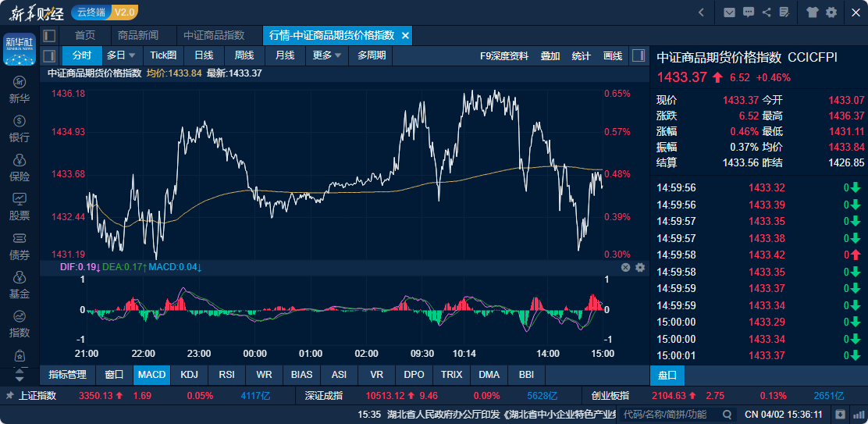Close the MACD indicator subchart

[x=625, y=267]
